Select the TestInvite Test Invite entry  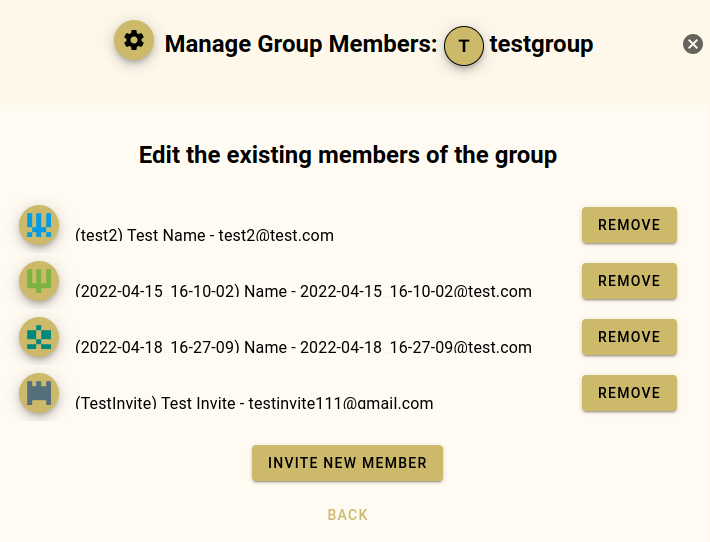point(254,404)
